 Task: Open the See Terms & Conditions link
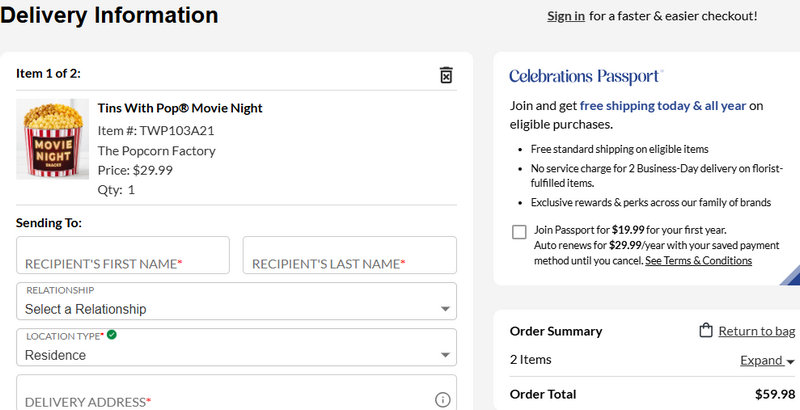[x=698, y=260]
